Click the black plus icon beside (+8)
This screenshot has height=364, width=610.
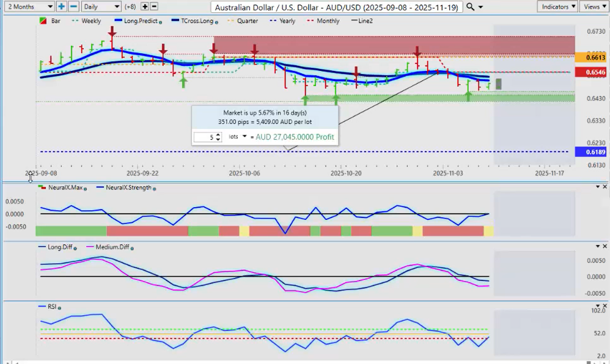(145, 7)
